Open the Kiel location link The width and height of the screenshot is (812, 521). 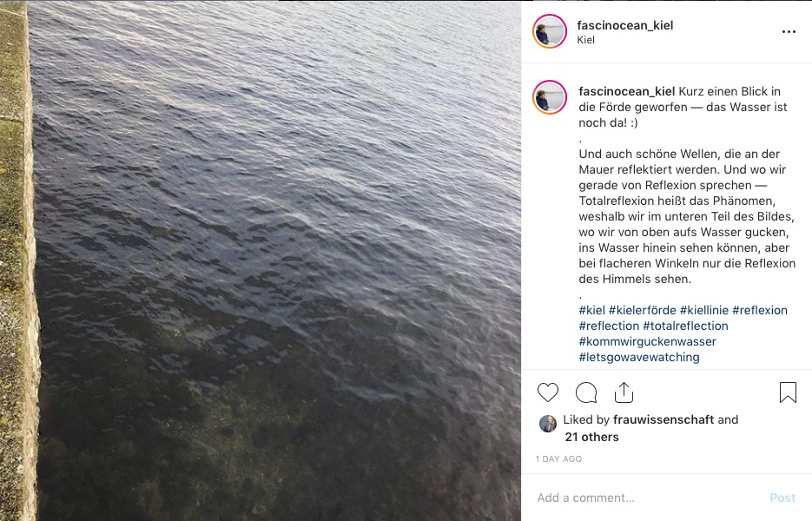[x=585, y=40]
